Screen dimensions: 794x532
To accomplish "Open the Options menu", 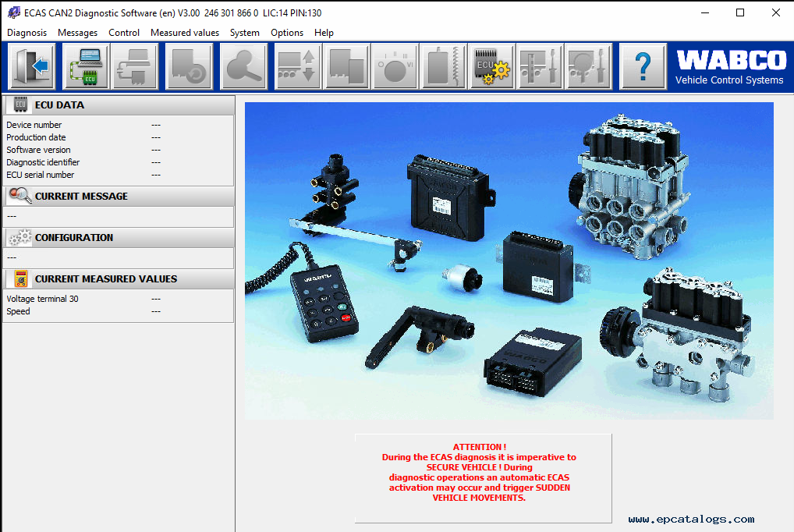I will pyautogui.click(x=286, y=33).
